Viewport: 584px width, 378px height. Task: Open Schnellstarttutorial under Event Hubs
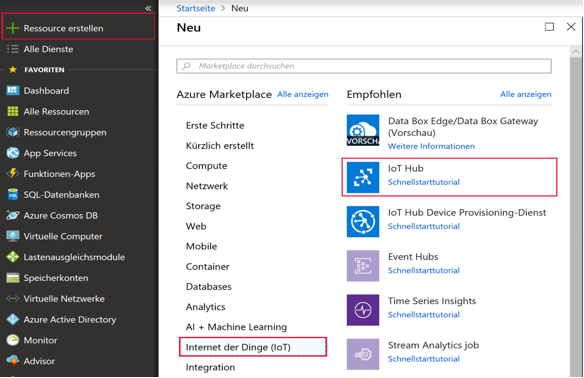coord(423,270)
